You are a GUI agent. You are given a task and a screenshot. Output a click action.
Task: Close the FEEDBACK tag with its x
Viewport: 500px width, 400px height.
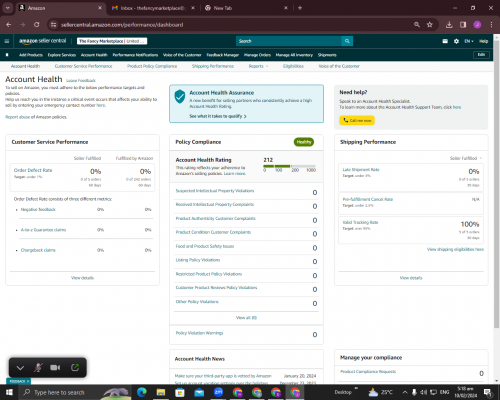pos(28,381)
